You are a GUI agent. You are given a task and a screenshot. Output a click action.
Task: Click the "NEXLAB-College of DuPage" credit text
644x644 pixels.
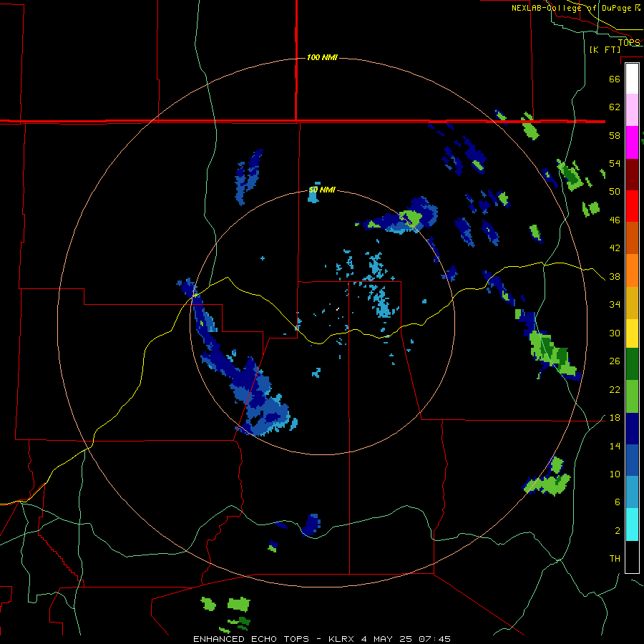point(572,8)
